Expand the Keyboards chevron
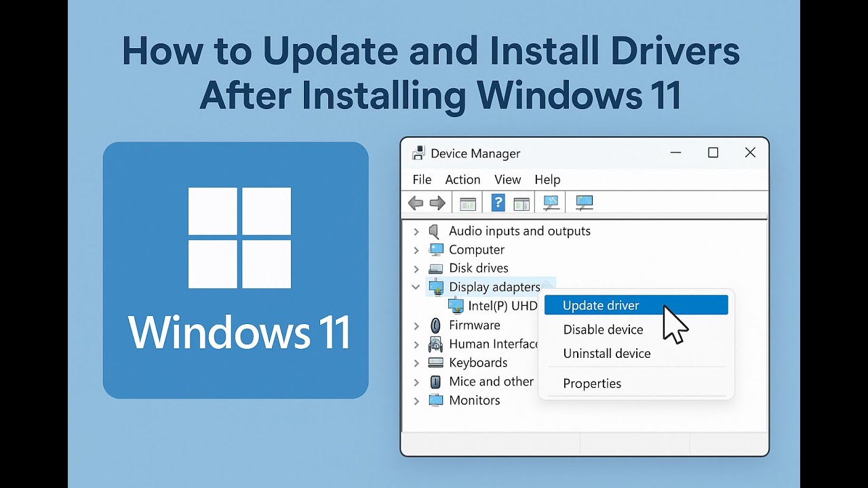This screenshot has width=868, height=488. [x=416, y=363]
